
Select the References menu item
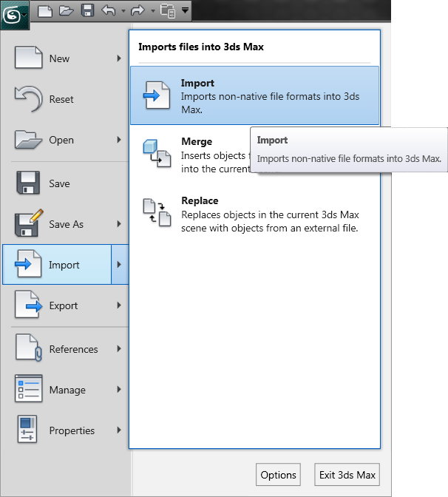[x=66, y=349]
